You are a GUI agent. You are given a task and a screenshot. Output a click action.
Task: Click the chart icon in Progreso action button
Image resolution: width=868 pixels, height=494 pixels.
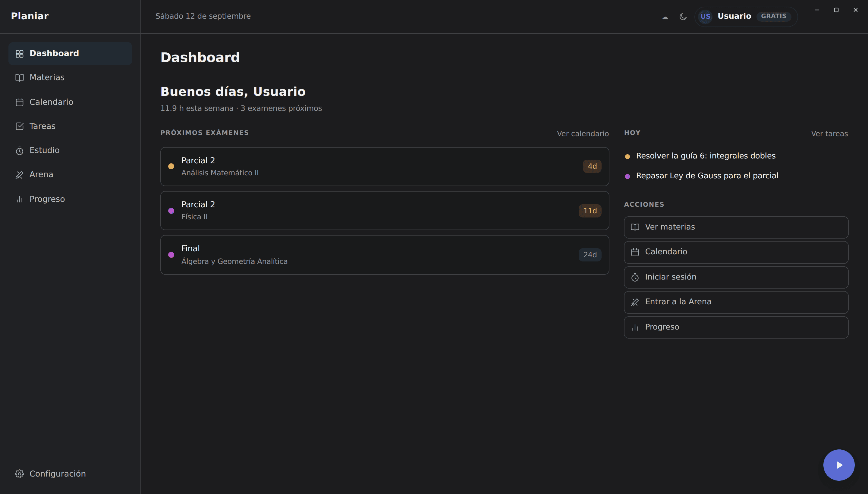pos(635,327)
